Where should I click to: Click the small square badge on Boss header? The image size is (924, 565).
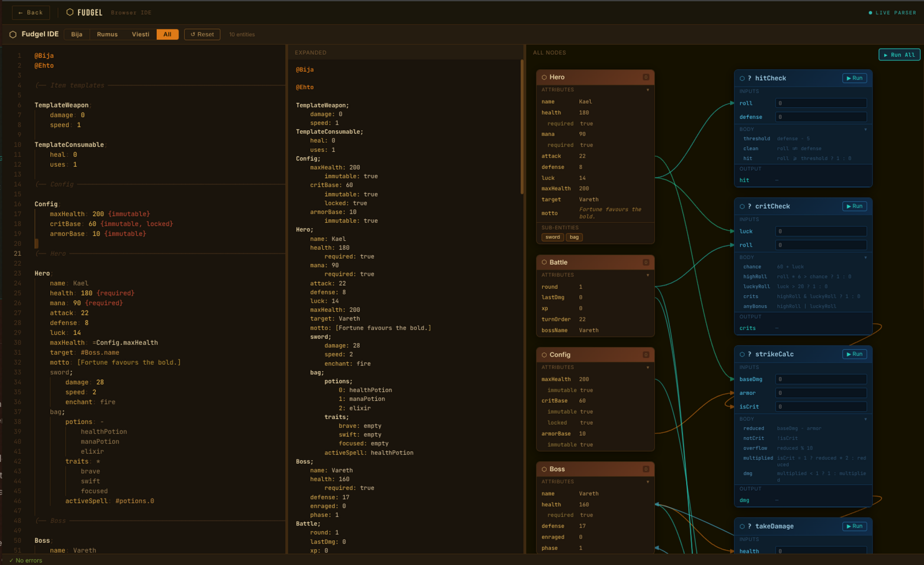click(646, 469)
